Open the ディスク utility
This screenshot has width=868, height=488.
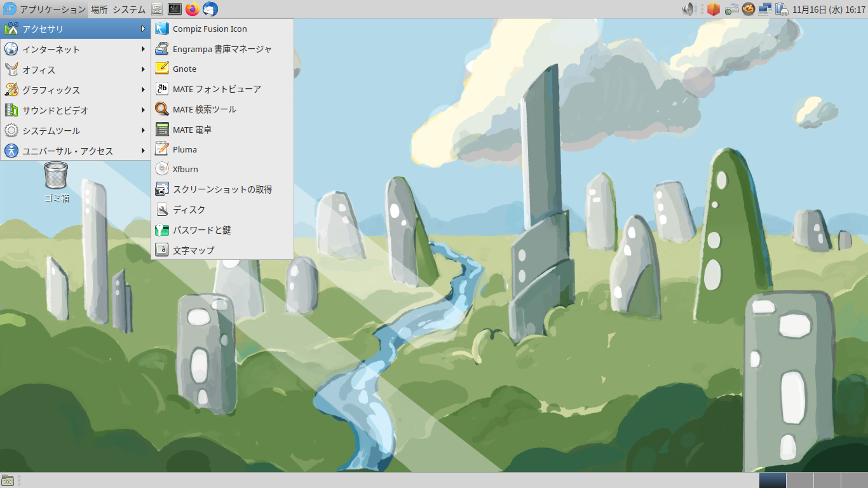(x=222, y=210)
